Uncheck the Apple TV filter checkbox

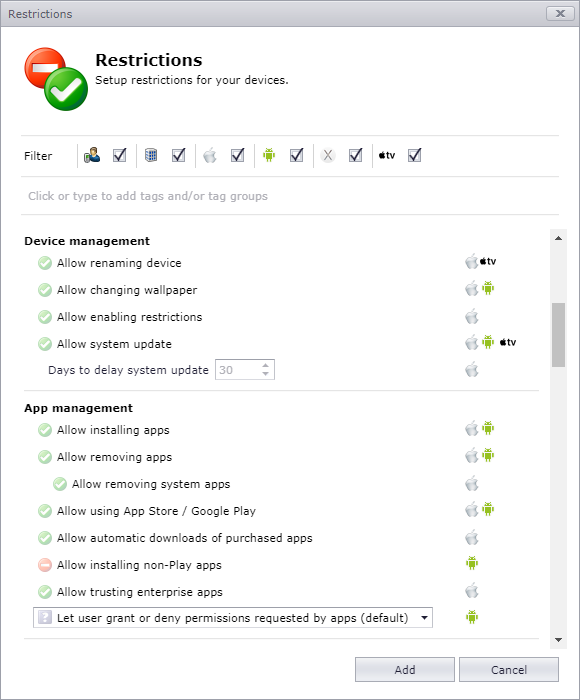tap(414, 155)
